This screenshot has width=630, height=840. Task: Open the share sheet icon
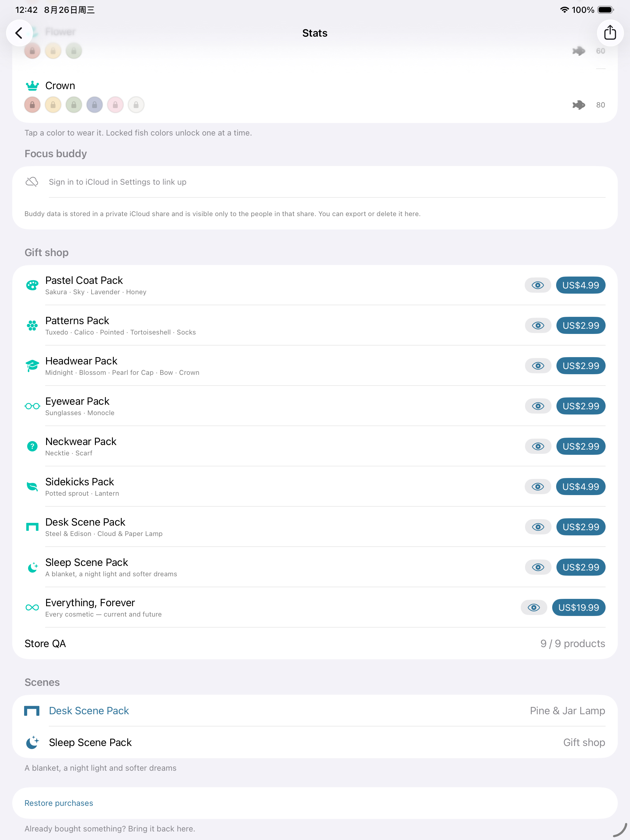[x=610, y=33]
